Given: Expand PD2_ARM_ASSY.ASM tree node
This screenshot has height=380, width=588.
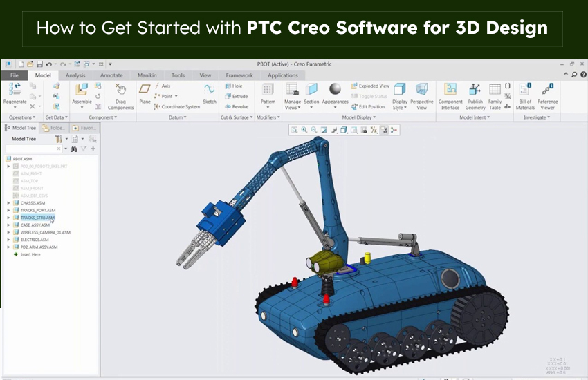Looking at the screenshot, I should click(8, 247).
